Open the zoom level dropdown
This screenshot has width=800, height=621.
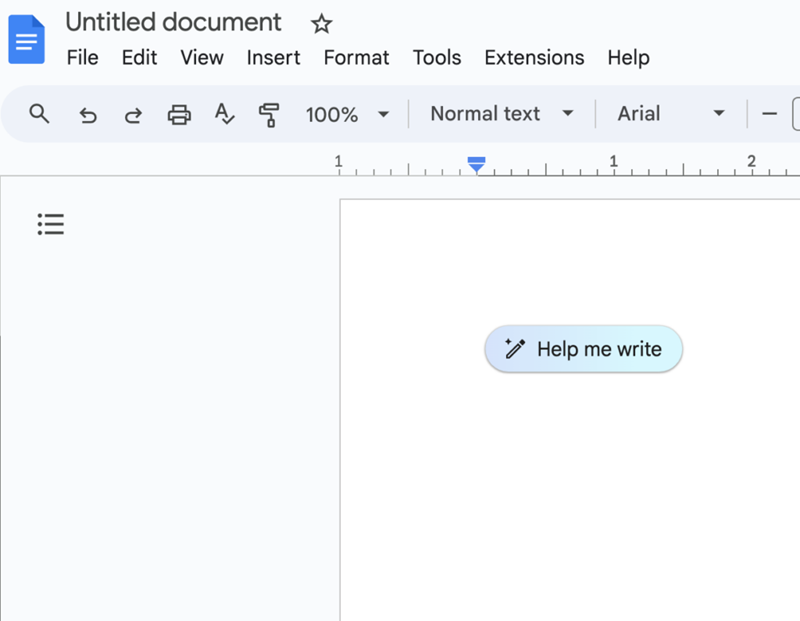(x=347, y=114)
